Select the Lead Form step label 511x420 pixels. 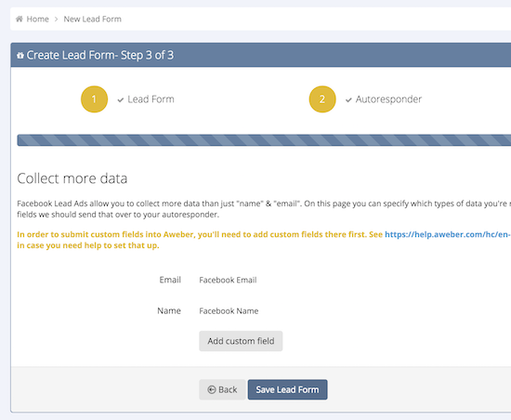pyautogui.click(x=151, y=99)
